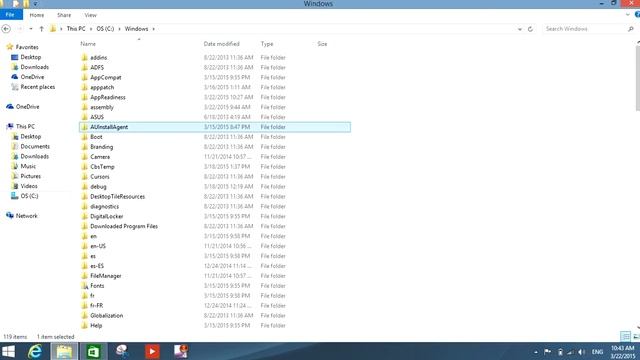Viewport: 640px width, 360px height.
Task: Click Windows in the address path
Action: pyautogui.click(x=136, y=29)
